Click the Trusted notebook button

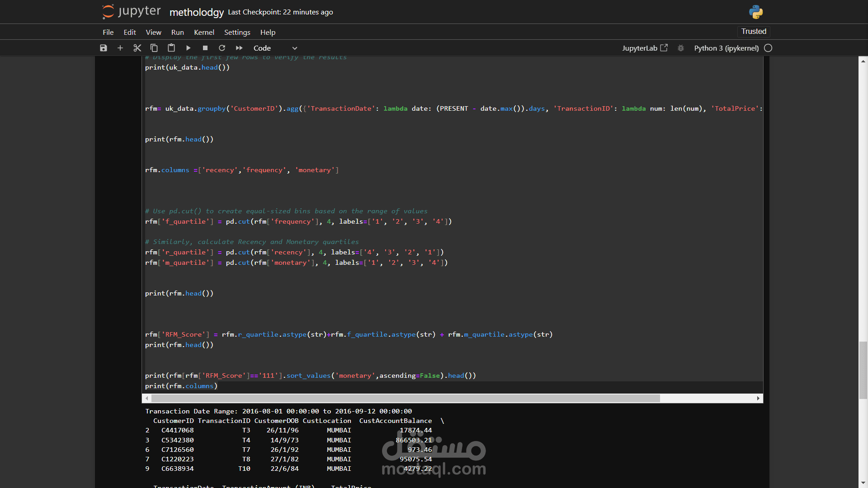point(754,31)
